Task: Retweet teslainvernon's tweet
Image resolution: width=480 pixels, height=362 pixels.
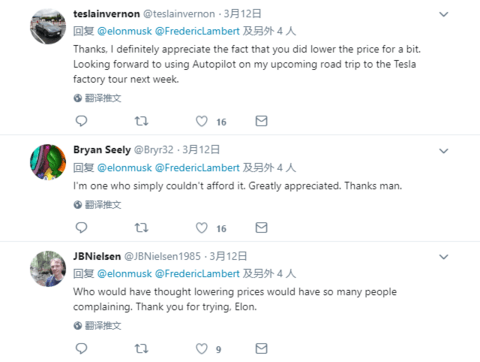Action: point(141,121)
